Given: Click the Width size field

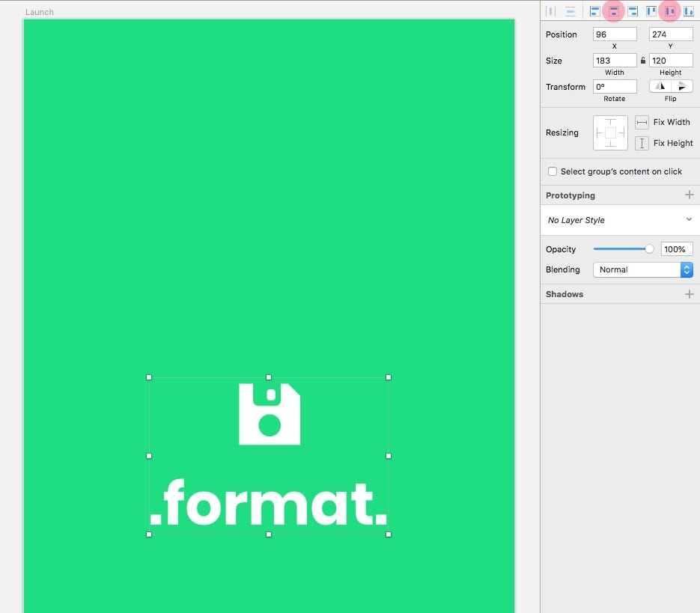Looking at the screenshot, I should click(615, 61).
